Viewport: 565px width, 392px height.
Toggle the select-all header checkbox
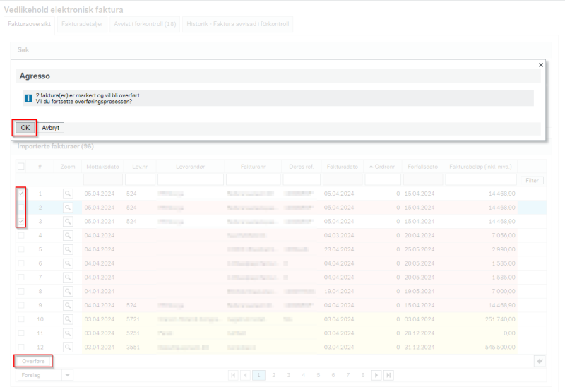coord(21,166)
